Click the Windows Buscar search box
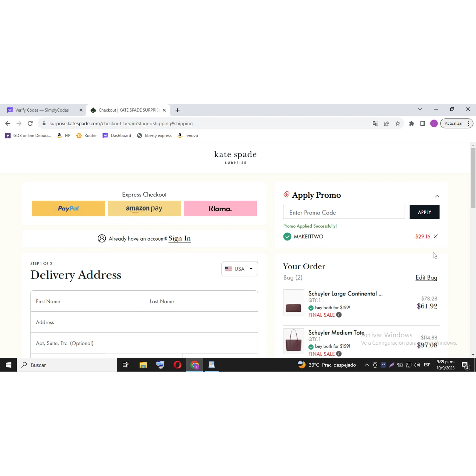Viewport: 476px width, 476px height. pos(67,365)
